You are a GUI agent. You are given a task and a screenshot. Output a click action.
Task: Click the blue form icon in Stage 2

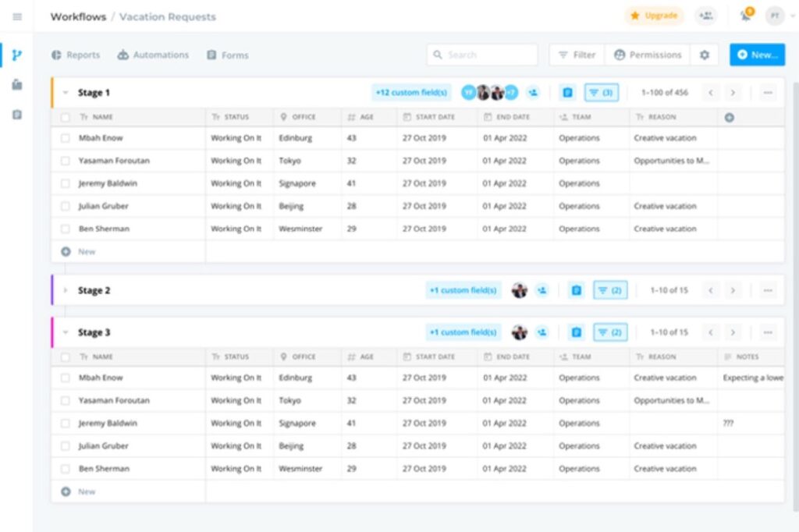tap(577, 290)
